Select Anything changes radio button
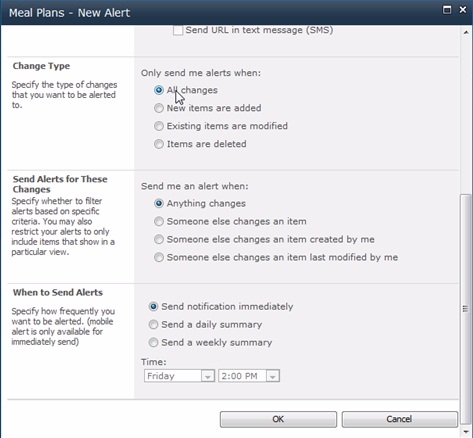 click(159, 203)
